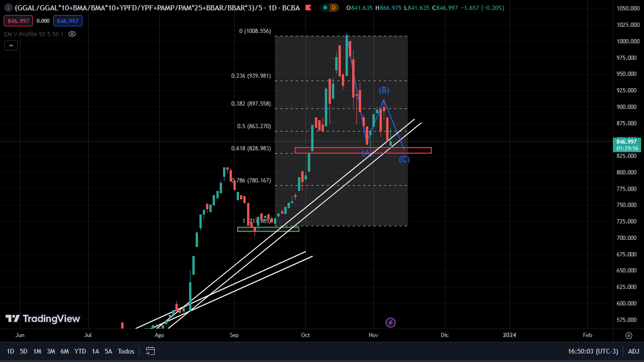Click the 1000.000 price axis label
Image resolution: width=644 pixels, height=362 pixels.
627,41
